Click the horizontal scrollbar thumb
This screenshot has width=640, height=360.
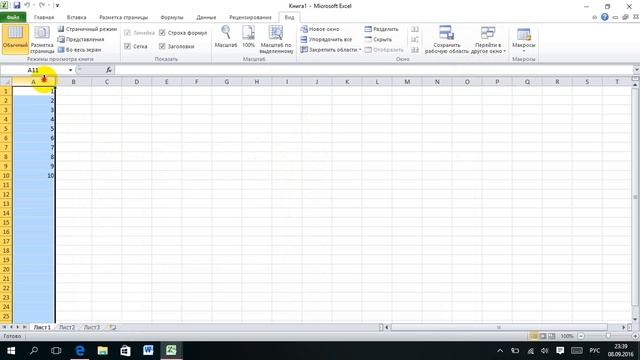click(x=498, y=327)
